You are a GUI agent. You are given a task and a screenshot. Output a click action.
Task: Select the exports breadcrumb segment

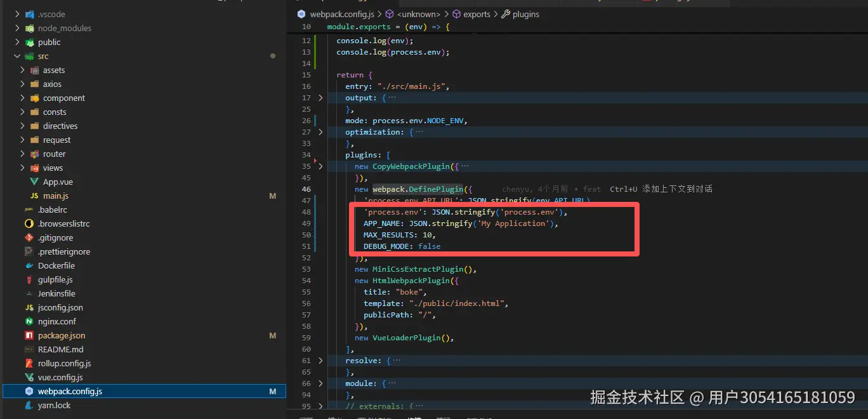[477, 14]
